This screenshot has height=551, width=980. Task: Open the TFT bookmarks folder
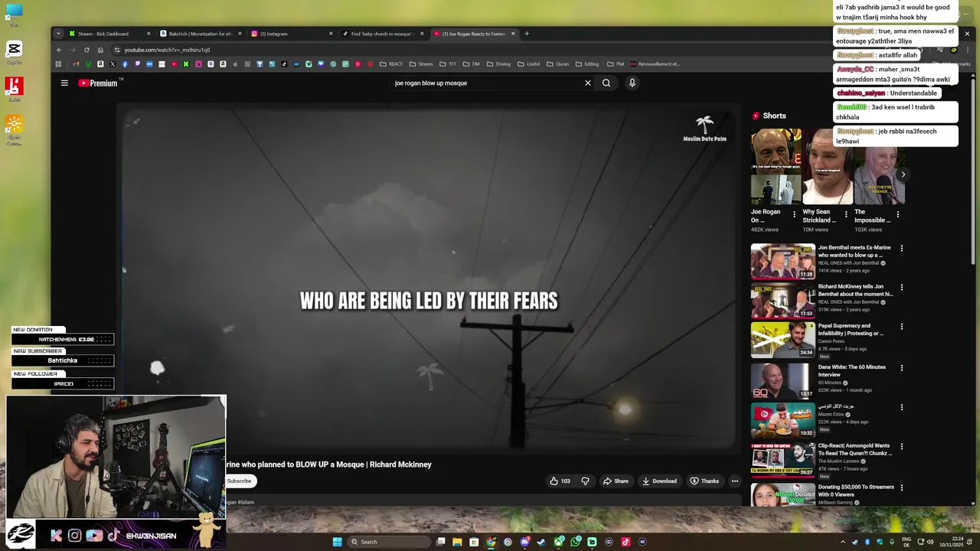pyautogui.click(x=448, y=64)
